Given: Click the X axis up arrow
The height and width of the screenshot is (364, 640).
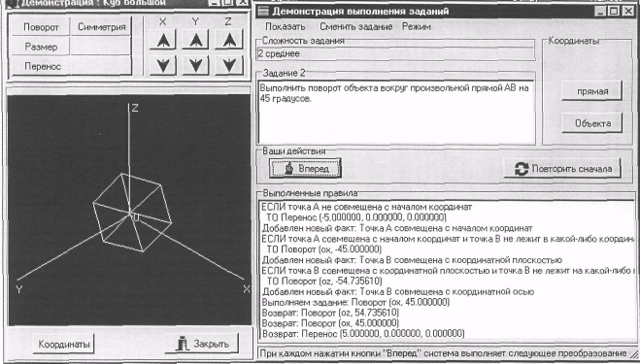Looking at the screenshot, I should (163, 40).
